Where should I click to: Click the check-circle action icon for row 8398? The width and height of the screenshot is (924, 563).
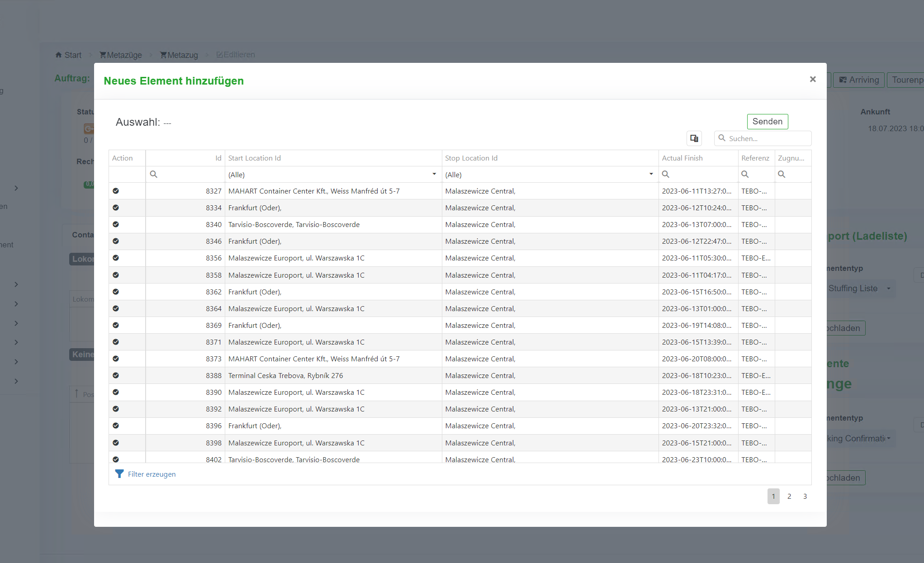pos(116,443)
